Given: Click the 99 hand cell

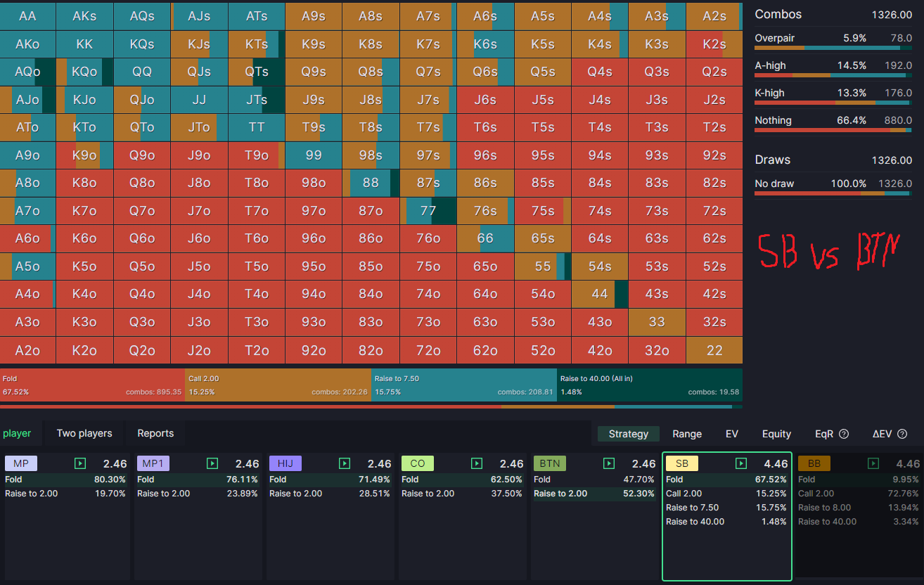Looking at the screenshot, I should point(314,155).
